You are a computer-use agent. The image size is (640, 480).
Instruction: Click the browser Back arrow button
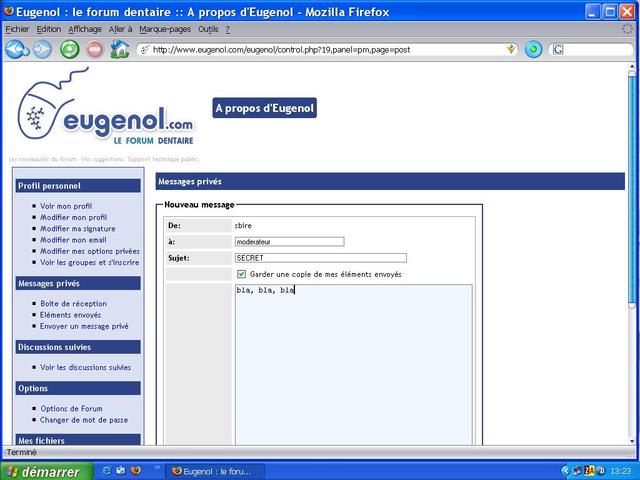coord(15,49)
